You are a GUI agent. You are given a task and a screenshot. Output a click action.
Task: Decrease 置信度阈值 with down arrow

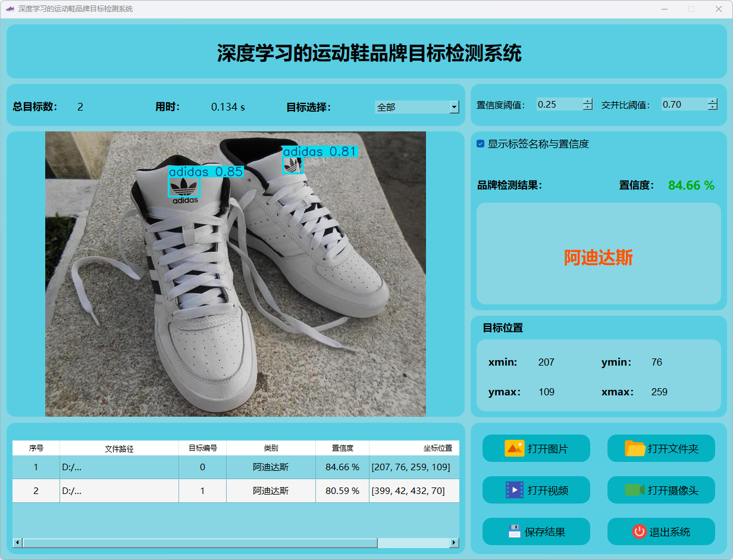(x=588, y=108)
